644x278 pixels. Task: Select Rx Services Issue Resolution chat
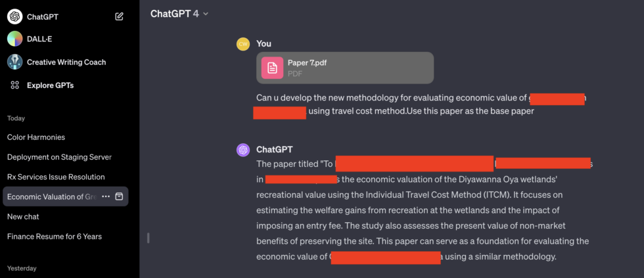(56, 177)
